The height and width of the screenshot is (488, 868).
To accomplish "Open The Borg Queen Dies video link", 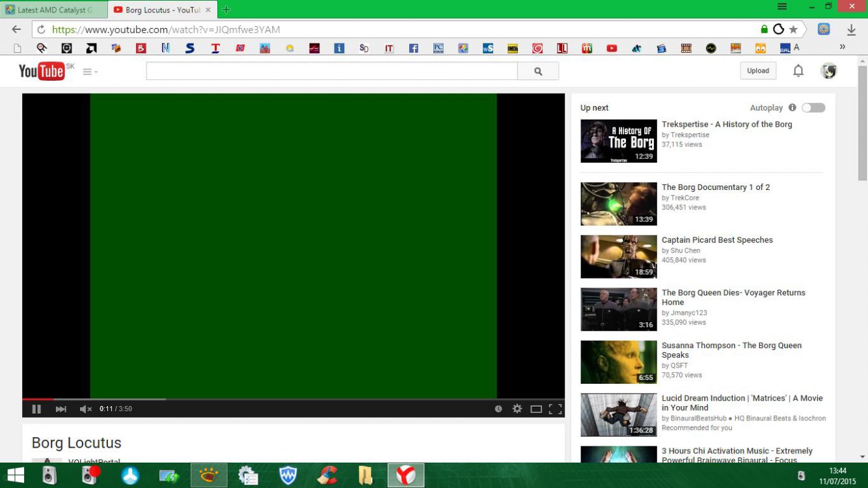I will [x=733, y=297].
